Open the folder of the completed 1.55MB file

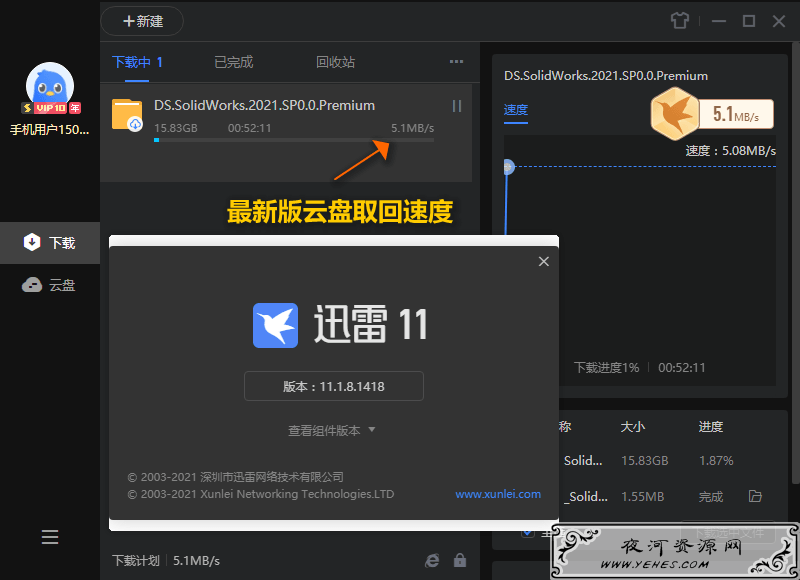pyautogui.click(x=755, y=496)
